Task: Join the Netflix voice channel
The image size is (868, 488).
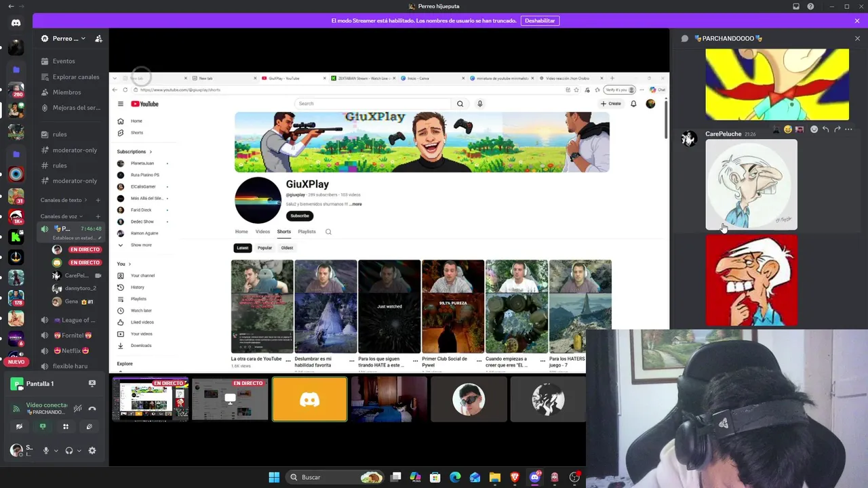Action: tap(71, 350)
